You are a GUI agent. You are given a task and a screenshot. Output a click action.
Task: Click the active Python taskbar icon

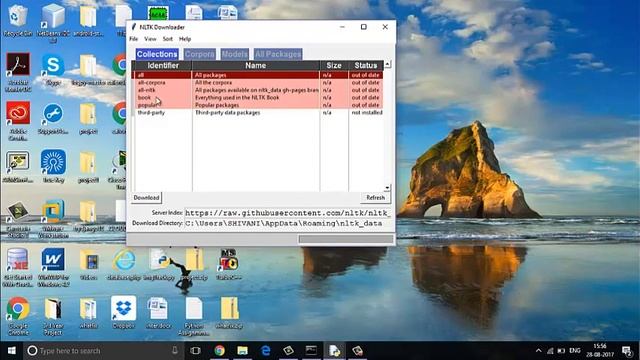click(x=334, y=351)
